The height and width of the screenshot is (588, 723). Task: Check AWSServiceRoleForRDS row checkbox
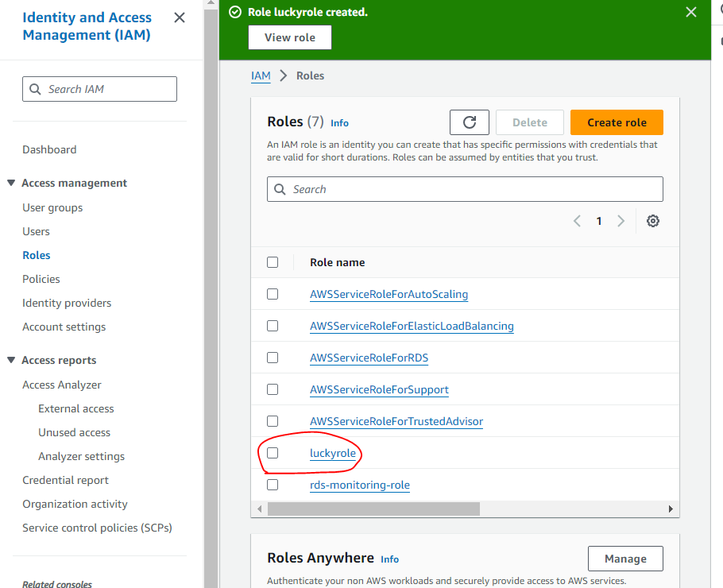273,358
